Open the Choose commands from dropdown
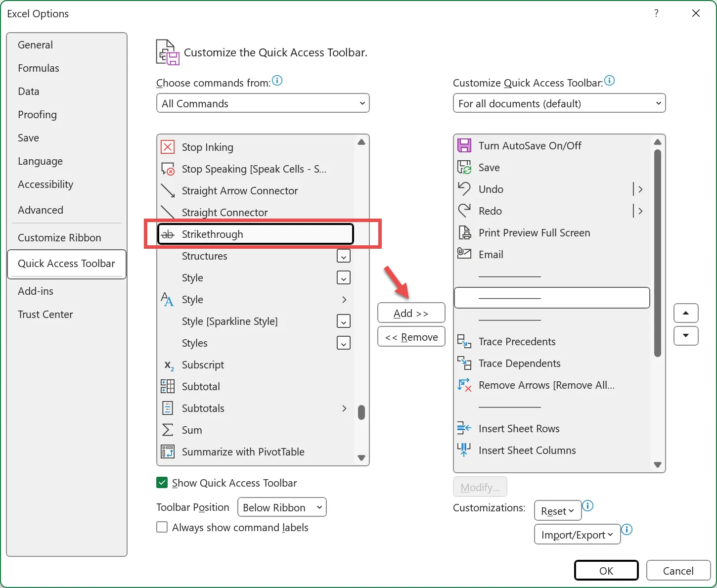 [x=263, y=103]
